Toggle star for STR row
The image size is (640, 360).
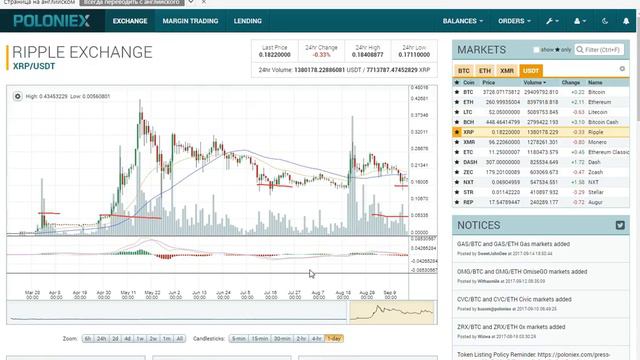[457, 192]
